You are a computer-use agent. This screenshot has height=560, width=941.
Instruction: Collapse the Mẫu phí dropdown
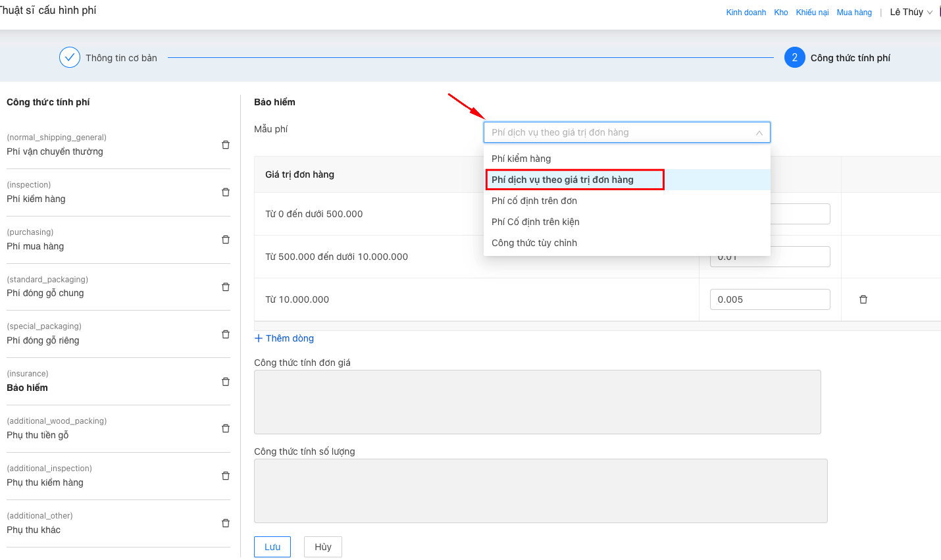point(759,133)
